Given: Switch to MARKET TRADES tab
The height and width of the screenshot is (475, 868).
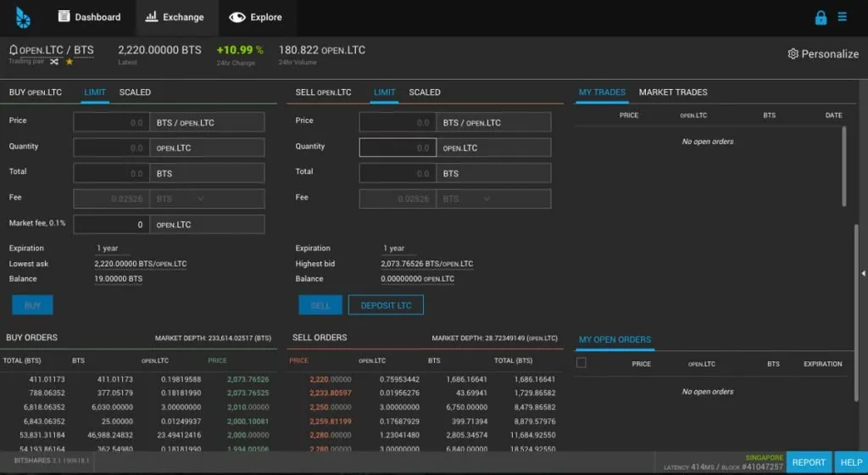Looking at the screenshot, I should coord(673,92).
